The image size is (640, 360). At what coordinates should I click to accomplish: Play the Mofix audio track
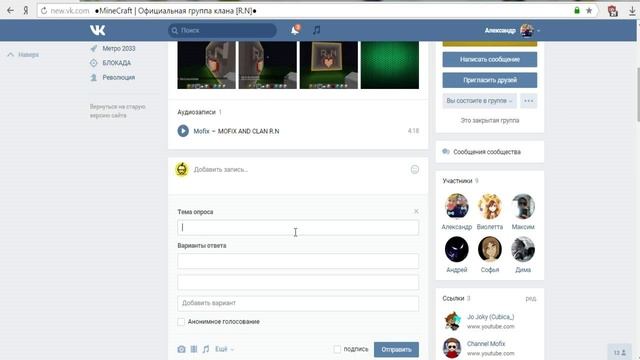[x=183, y=131]
